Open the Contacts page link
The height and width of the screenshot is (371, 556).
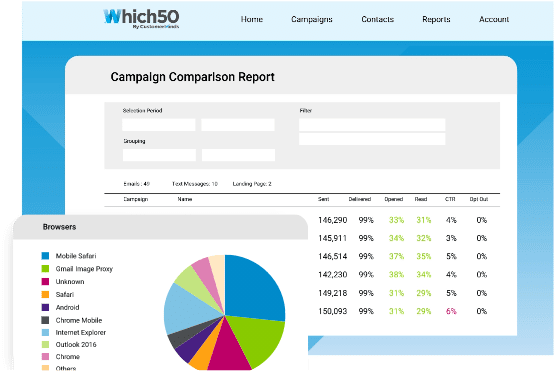[377, 19]
